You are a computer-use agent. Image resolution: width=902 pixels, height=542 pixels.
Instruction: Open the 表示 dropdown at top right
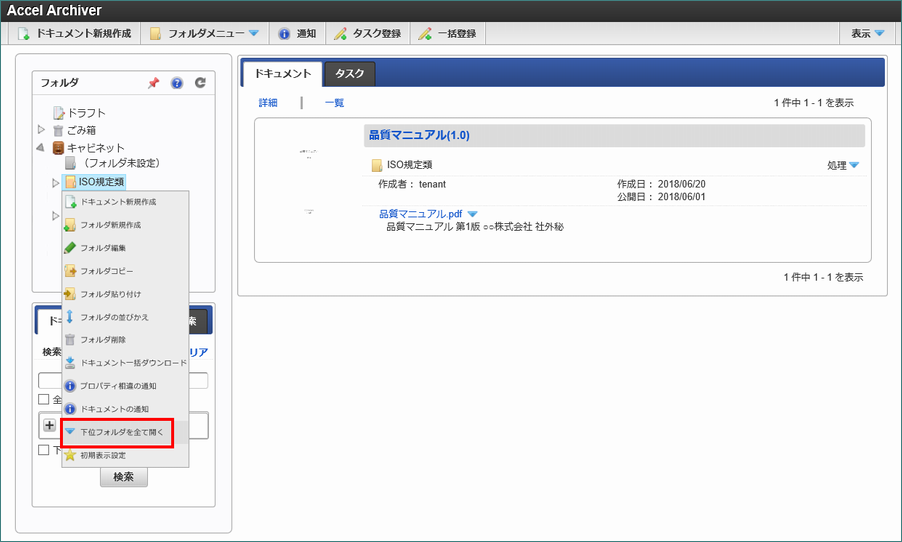[x=867, y=33]
